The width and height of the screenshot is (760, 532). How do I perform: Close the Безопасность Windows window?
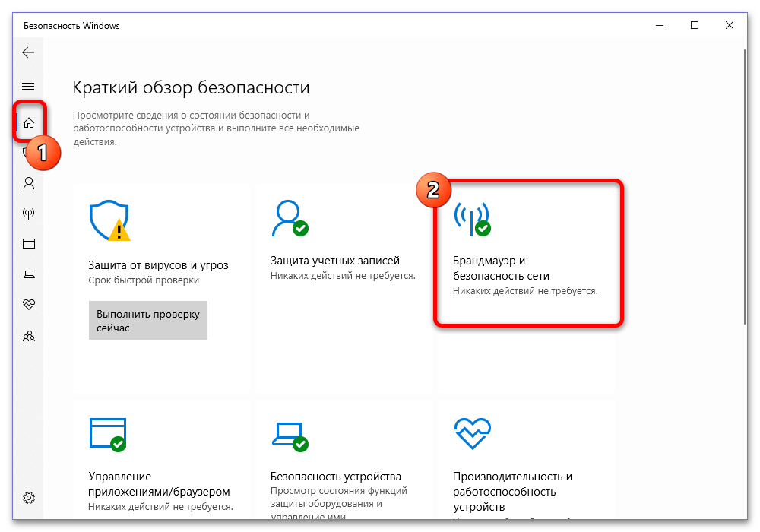(730, 25)
